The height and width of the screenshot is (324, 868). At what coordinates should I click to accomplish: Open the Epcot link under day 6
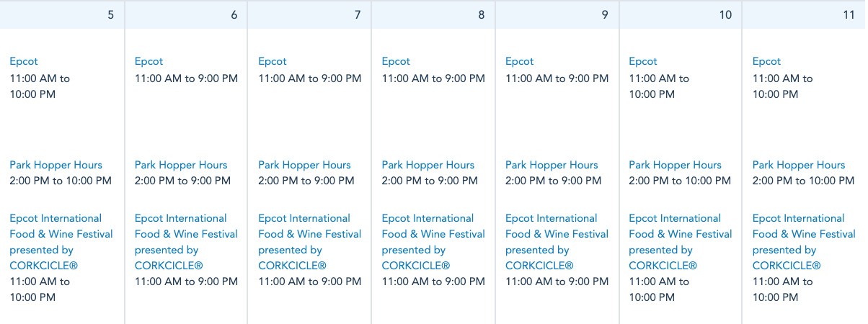pos(149,62)
